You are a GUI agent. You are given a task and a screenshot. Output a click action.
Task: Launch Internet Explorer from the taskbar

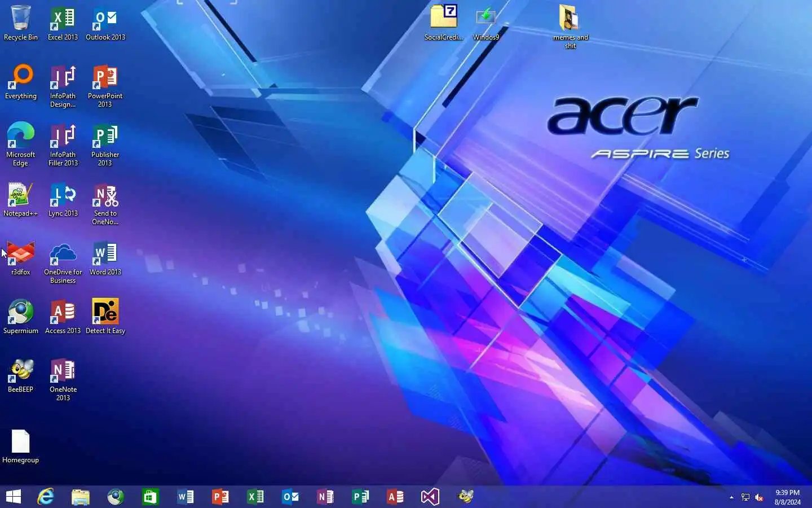point(46,497)
